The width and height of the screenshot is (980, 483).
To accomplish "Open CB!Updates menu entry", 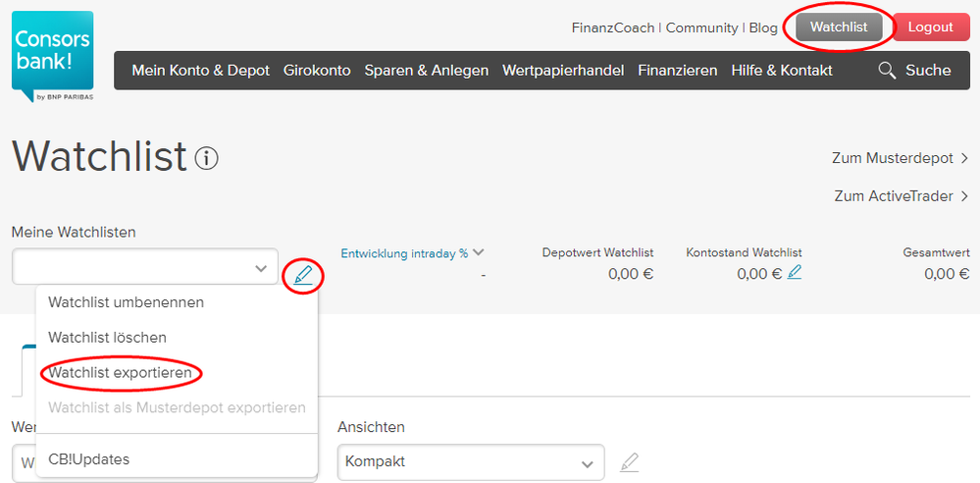I will click(88, 459).
